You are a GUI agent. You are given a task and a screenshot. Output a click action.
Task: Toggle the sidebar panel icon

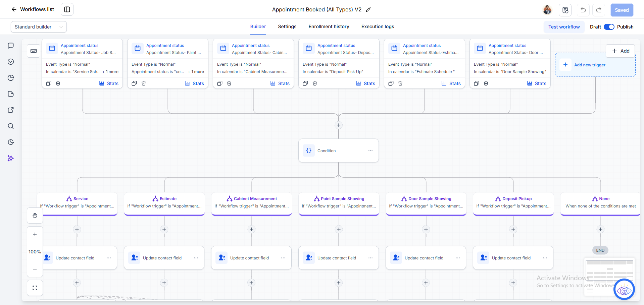click(67, 9)
